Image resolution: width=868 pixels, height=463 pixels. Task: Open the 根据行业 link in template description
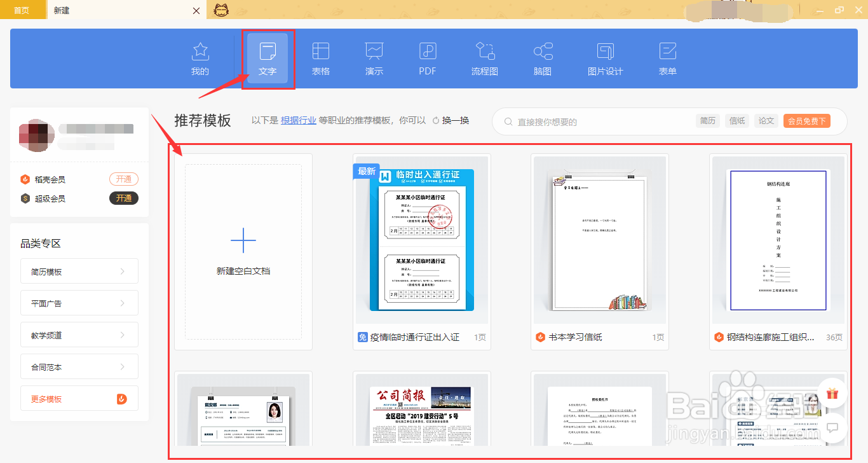[x=299, y=121]
